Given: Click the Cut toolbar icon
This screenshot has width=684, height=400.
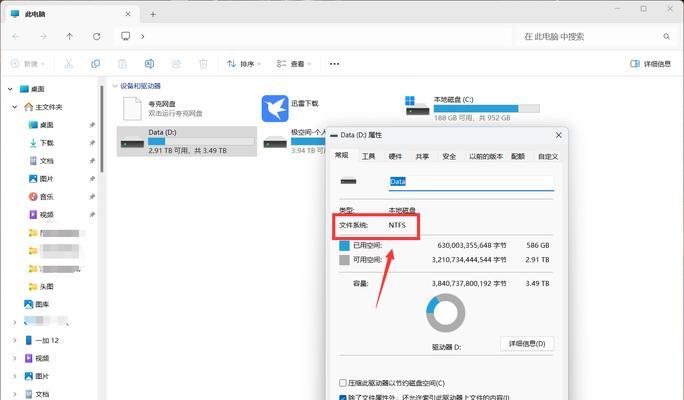Looking at the screenshot, I should click(x=68, y=64).
